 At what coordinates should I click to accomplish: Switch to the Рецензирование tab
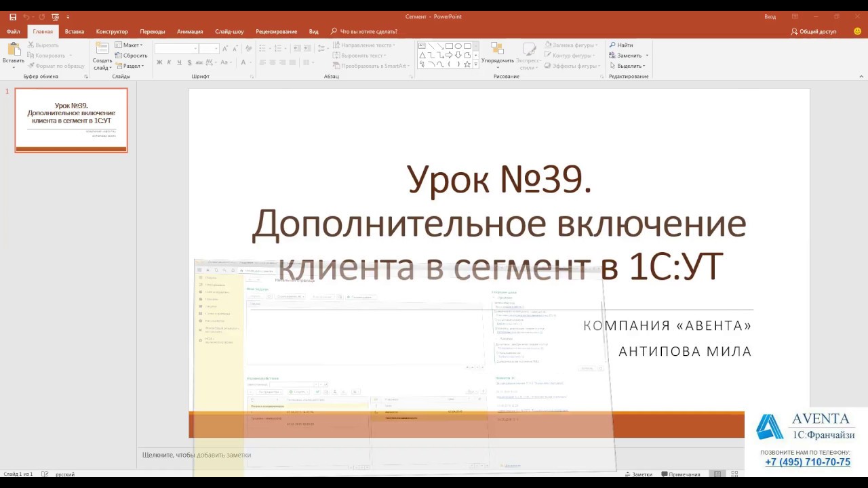pyautogui.click(x=277, y=31)
